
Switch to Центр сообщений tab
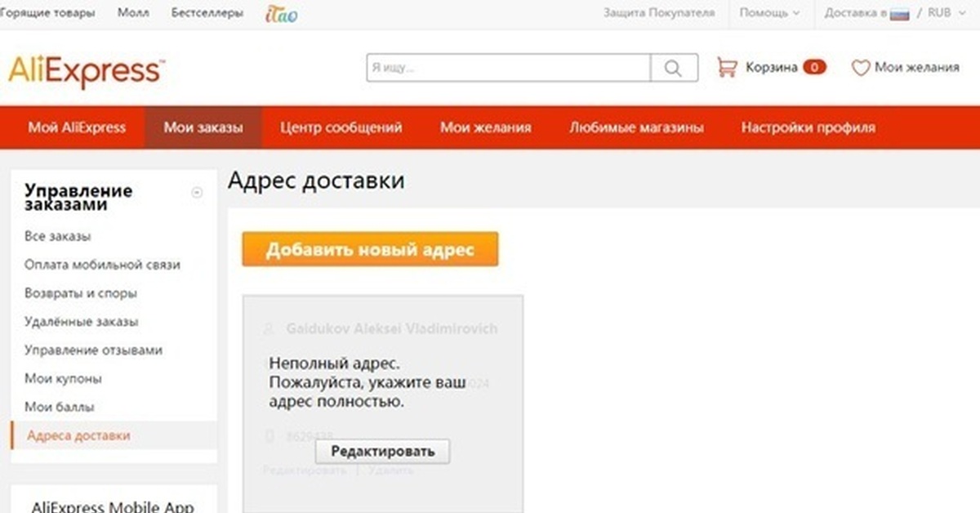341,127
